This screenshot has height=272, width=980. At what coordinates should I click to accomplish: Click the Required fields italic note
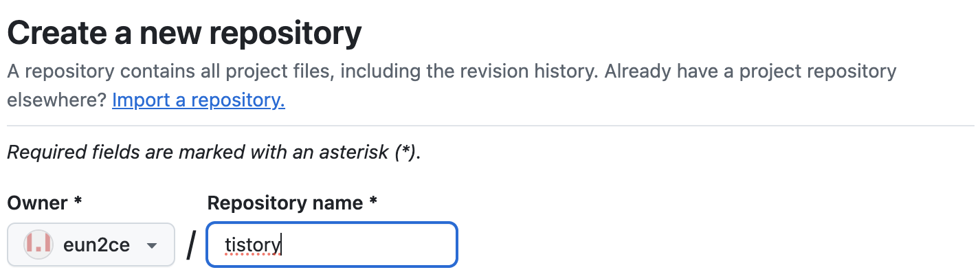click(x=214, y=152)
